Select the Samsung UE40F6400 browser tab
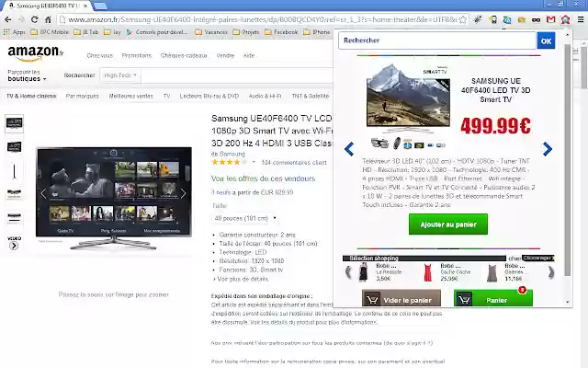The image size is (588, 368). click(x=49, y=6)
